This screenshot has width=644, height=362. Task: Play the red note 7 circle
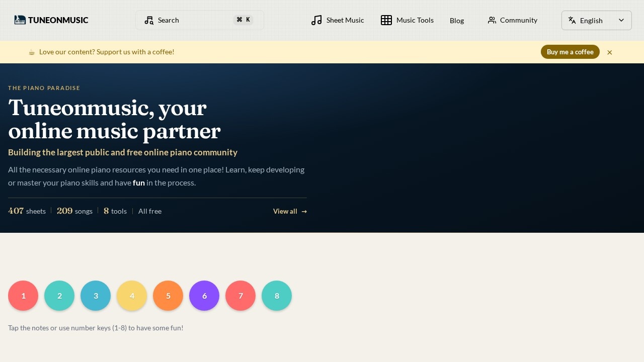click(240, 296)
